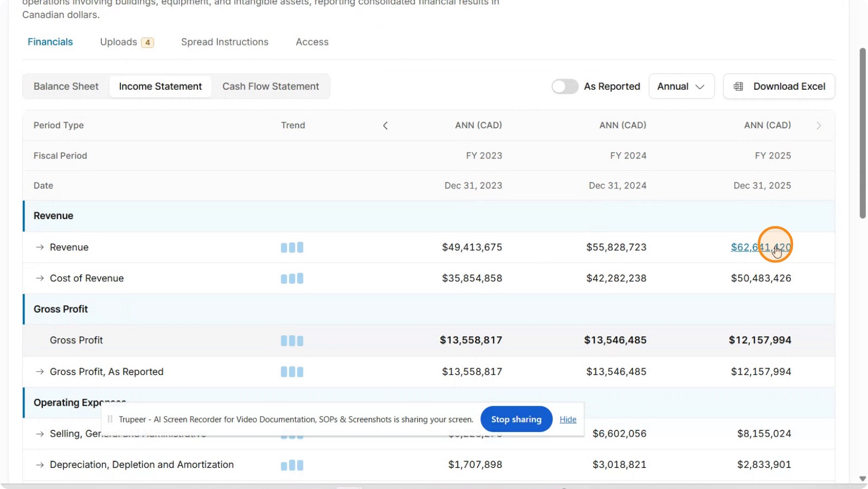Click FY 2023 Revenue value $49,413,675

472,247
